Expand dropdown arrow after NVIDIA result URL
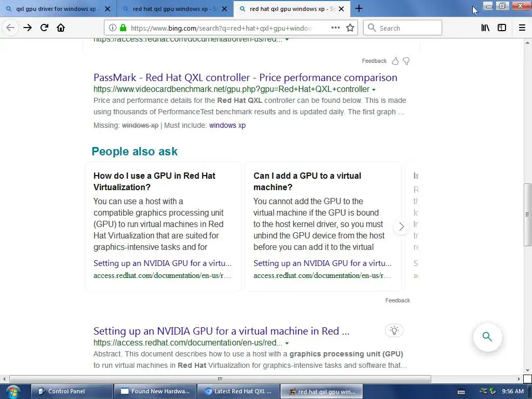The width and height of the screenshot is (532, 399). click(x=287, y=343)
